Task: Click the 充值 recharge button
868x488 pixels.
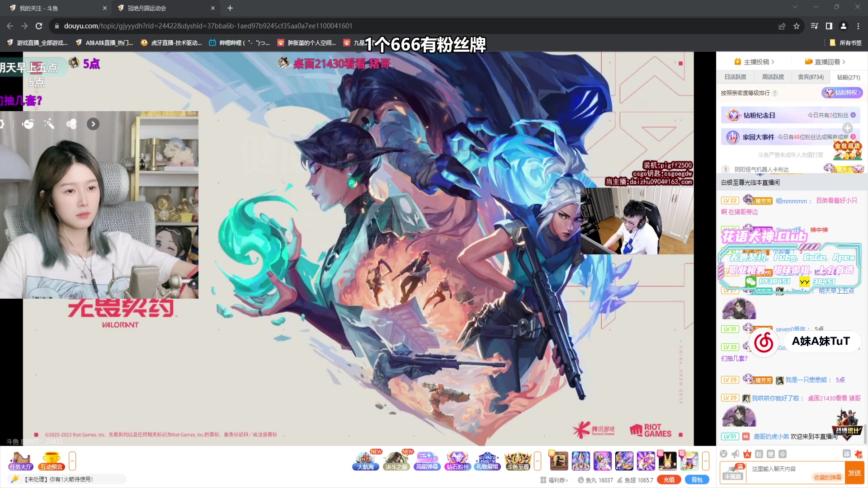Action: tap(669, 480)
